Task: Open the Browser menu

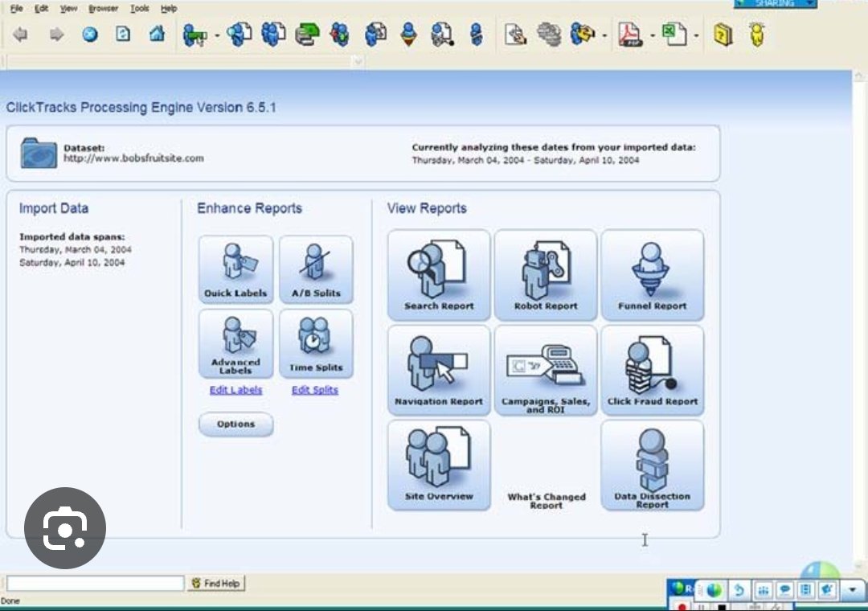Action: click(x=103, y=8)
